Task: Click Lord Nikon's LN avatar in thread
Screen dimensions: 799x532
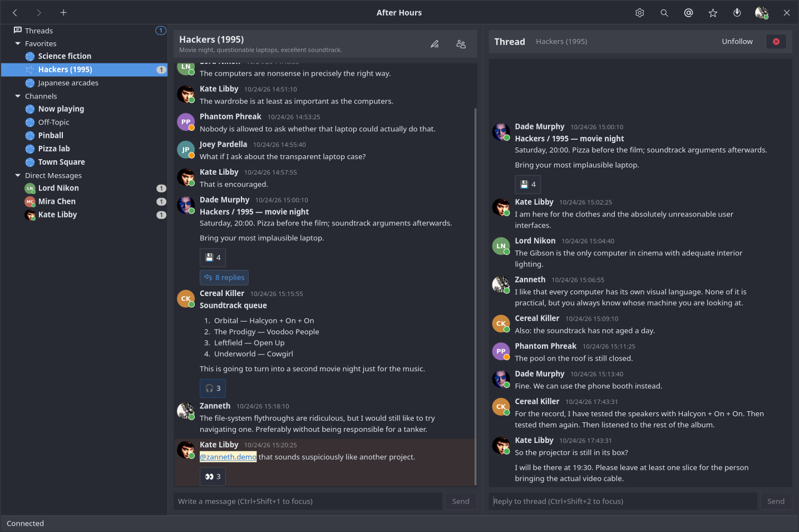Action: click(x=501, y=246)
